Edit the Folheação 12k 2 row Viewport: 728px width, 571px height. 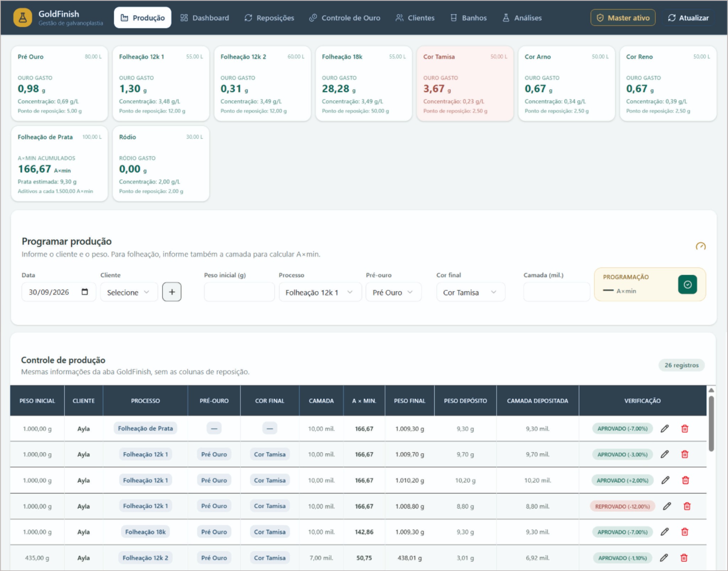(x=664, y=558)
